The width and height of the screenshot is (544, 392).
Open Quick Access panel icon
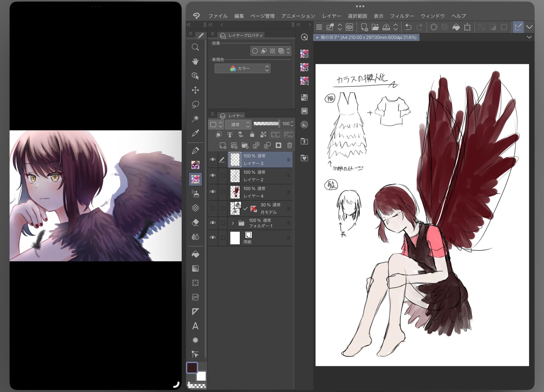(x=304, y=37)
